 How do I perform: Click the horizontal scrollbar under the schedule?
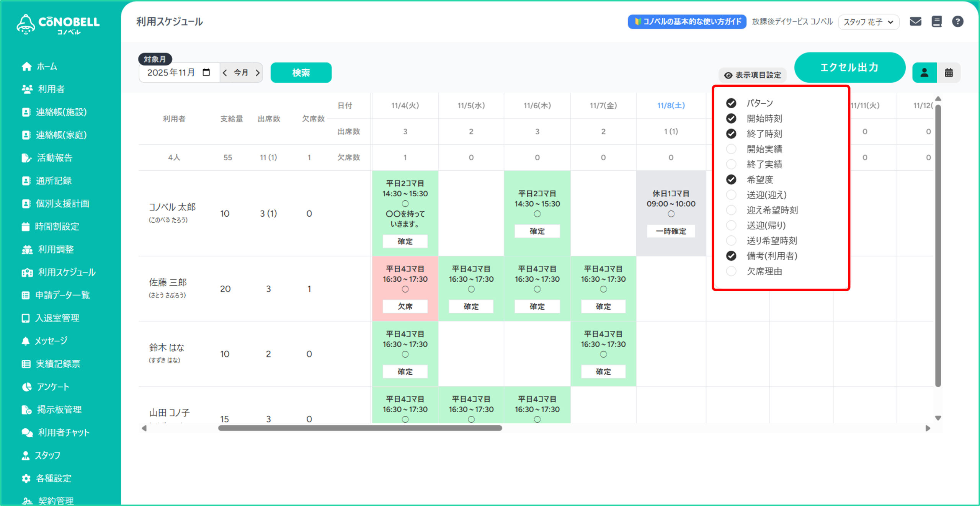pos(360,428)
